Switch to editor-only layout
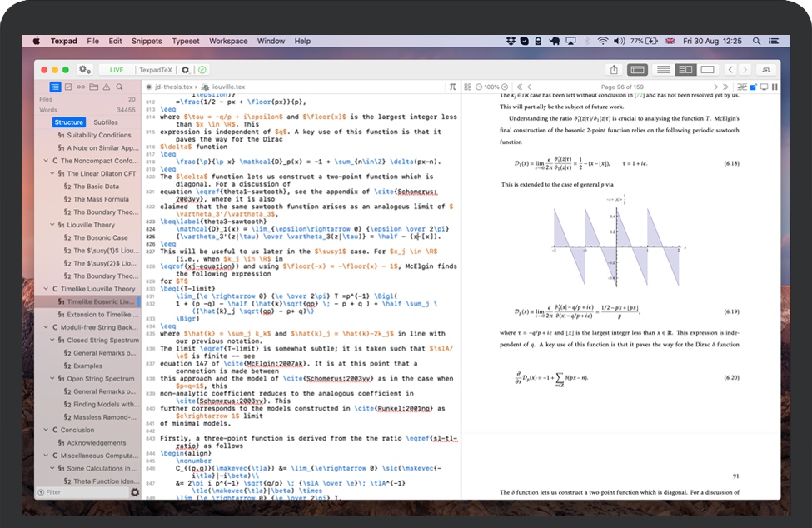The height and width of the screenshot is (528, 812). 664,69
